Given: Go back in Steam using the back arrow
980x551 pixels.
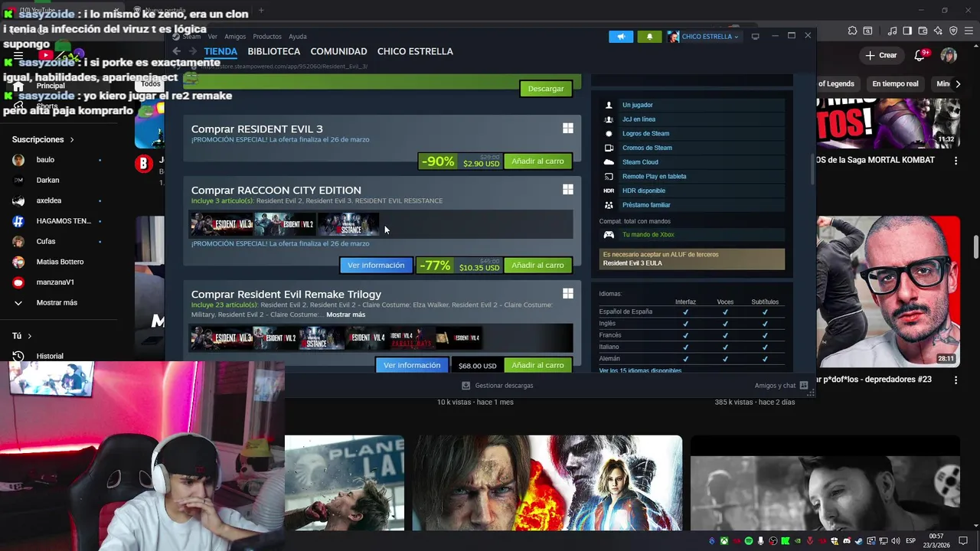Looking at the screenshot, I should 176,51.
